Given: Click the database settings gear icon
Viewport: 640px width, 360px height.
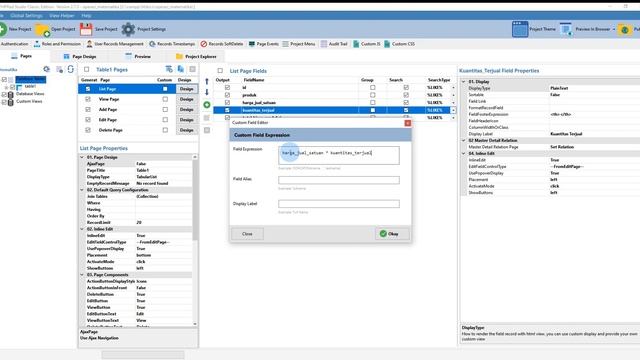Looking at the screenshot, I should pos(47,69).
